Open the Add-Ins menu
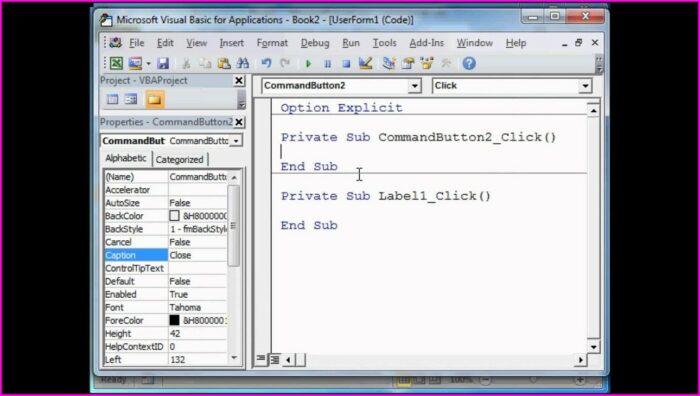The height and width of the screenshot is (396, 700). coord(426,43)
